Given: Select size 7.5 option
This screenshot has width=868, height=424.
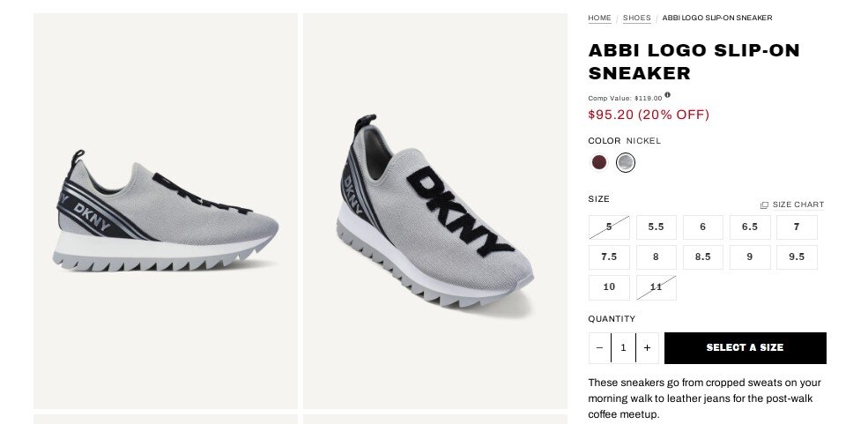Looking at the screenshot, I should (x=609, y=257).
